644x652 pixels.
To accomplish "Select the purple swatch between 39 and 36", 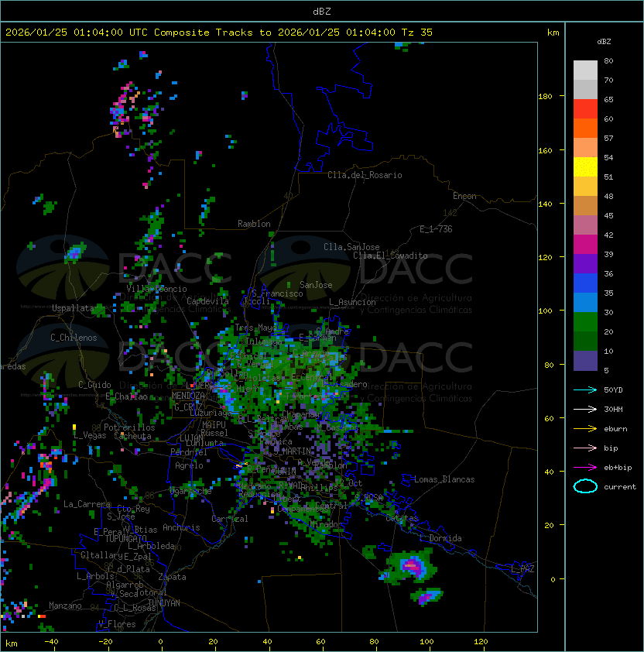I will coord(585,263).
